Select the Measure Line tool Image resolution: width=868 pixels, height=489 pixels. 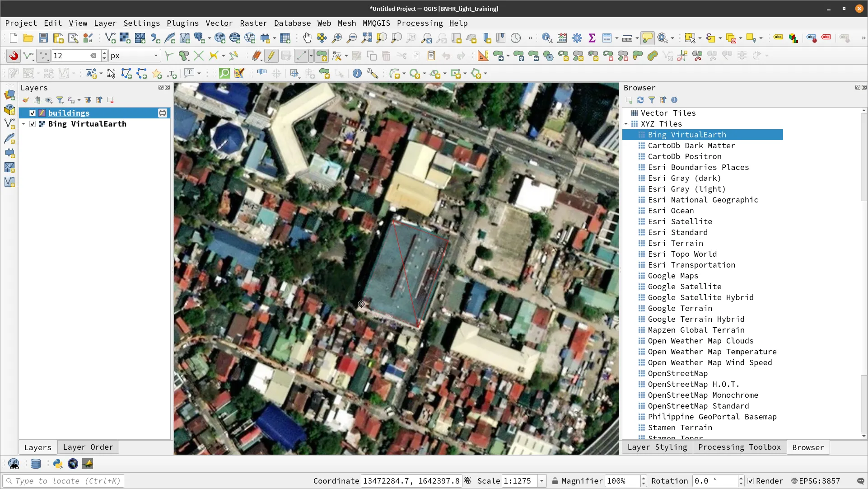pyautogui.click(x=628, y=38)
